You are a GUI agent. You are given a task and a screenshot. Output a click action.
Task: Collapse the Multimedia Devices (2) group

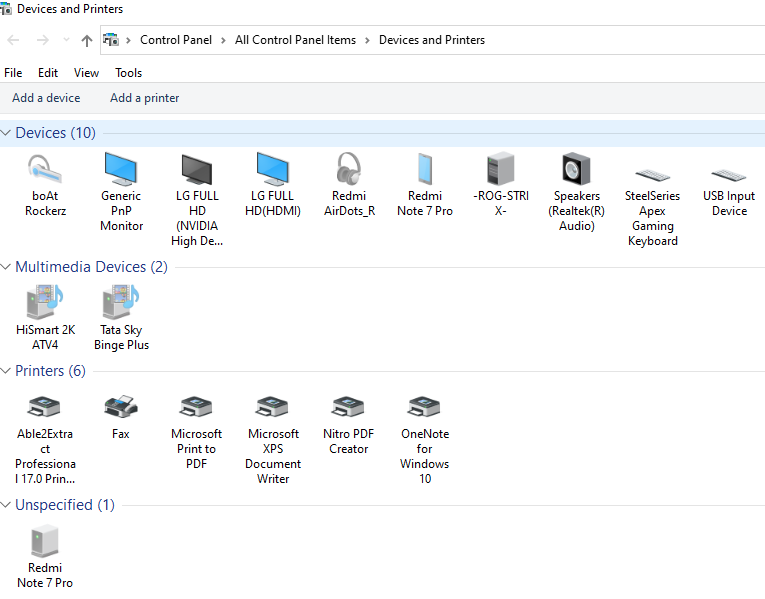click(x=7, y=267)
